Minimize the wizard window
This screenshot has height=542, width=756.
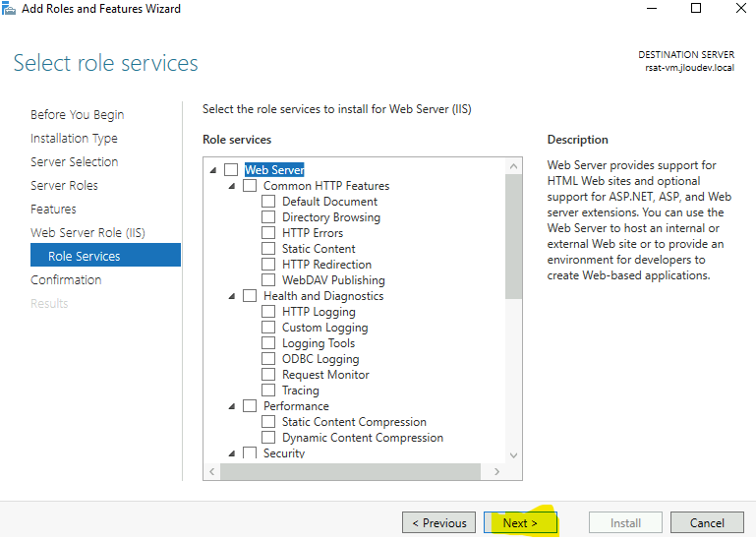pos(652,8)
